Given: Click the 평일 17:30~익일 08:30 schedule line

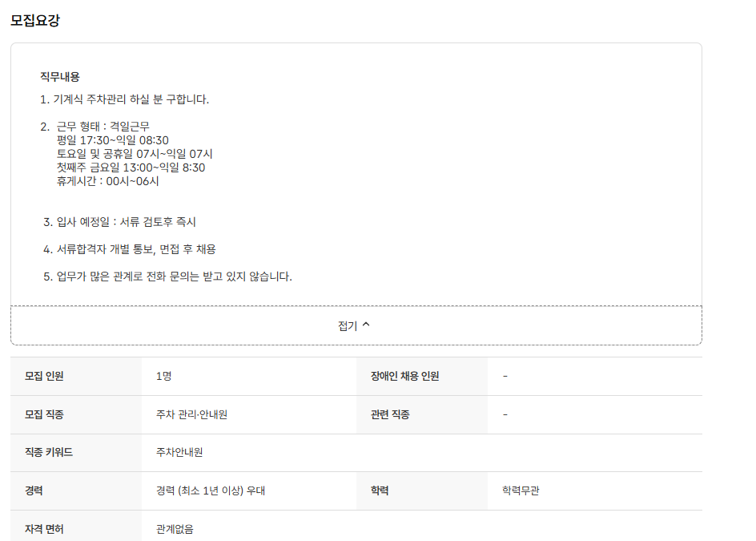Looking at the screenshot, I should pos(113,140).
